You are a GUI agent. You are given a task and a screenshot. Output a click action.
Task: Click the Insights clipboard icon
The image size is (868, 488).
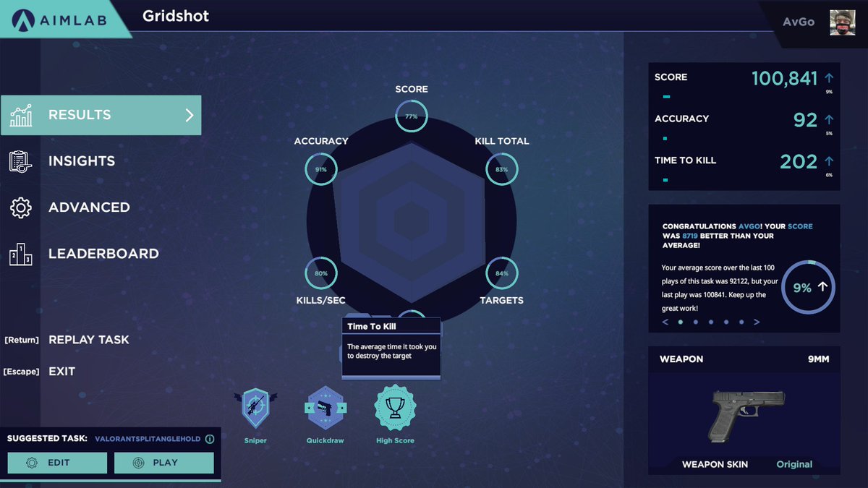21,161
